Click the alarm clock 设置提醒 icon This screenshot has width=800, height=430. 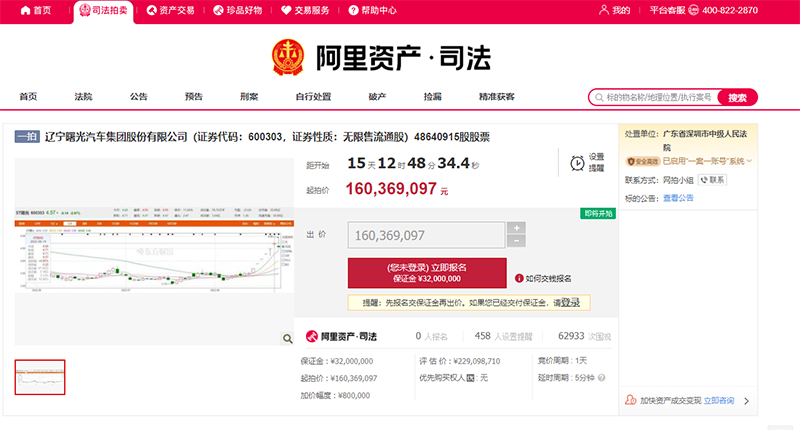(x=577, y=163)
